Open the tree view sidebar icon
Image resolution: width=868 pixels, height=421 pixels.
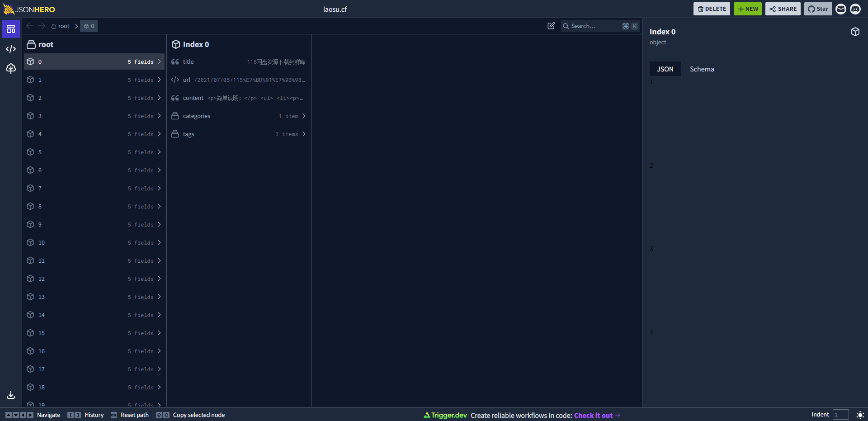pyautogui.click(x=11, y=68)
